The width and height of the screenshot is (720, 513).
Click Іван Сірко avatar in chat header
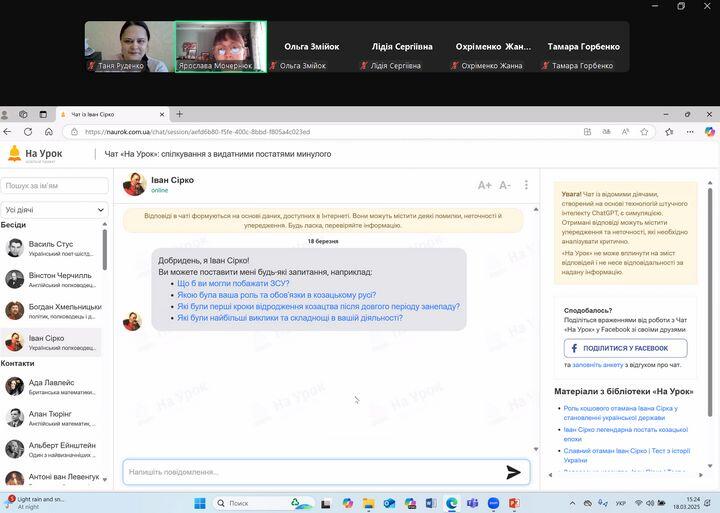tap(134, 184)
